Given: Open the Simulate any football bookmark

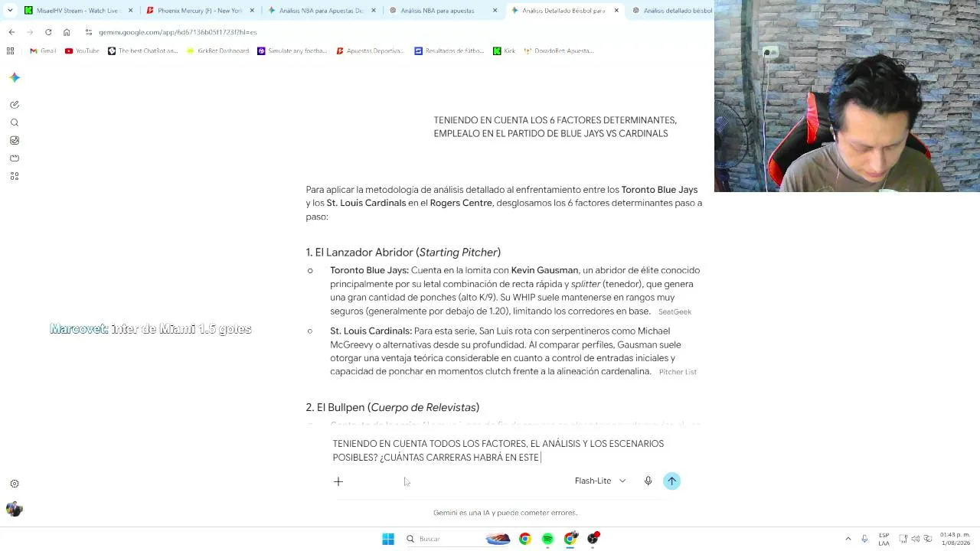Looking at the screenshot, I should (292, 51).
